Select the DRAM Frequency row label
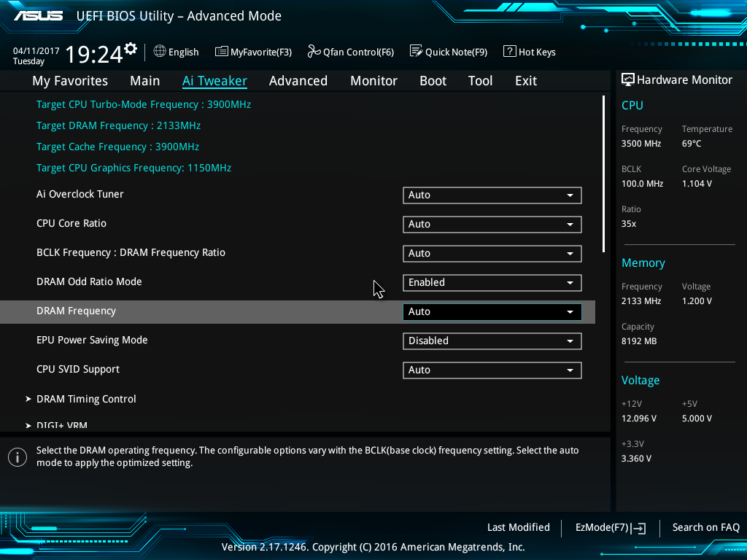 76,311
